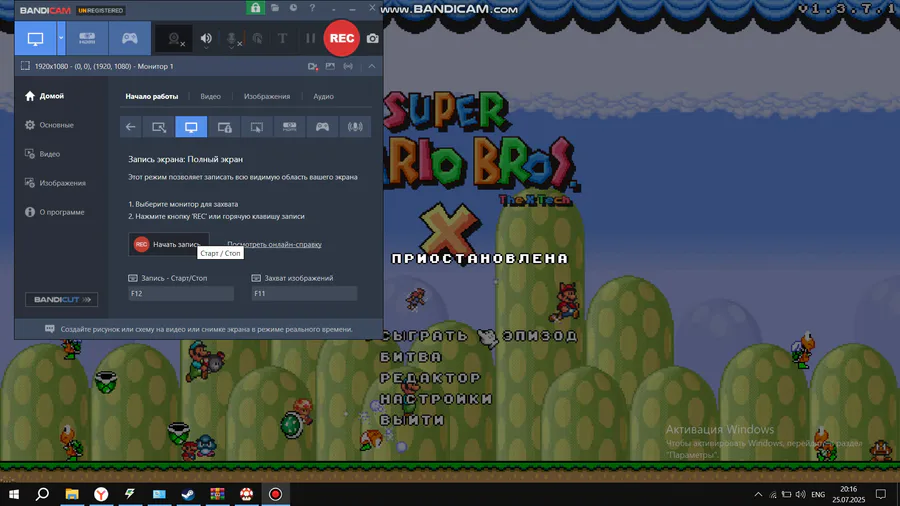Open Steam from the taskbar
This screenshot has height=506, width=900.
(x=188, y=494)
